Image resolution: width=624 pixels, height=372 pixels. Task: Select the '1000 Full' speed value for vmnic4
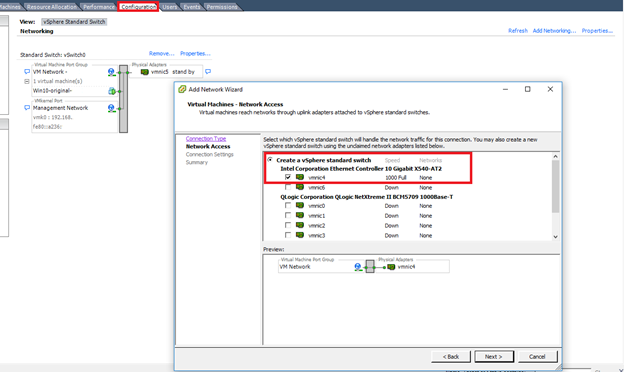(x=396, y=177)
